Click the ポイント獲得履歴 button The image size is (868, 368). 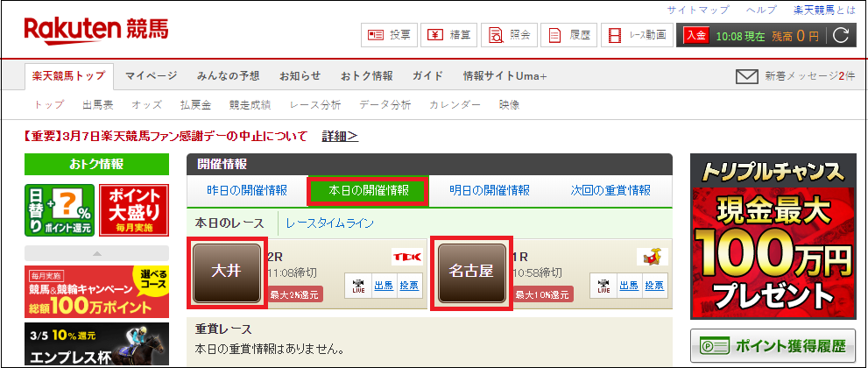pyautogui.click(x=773, y=346)
